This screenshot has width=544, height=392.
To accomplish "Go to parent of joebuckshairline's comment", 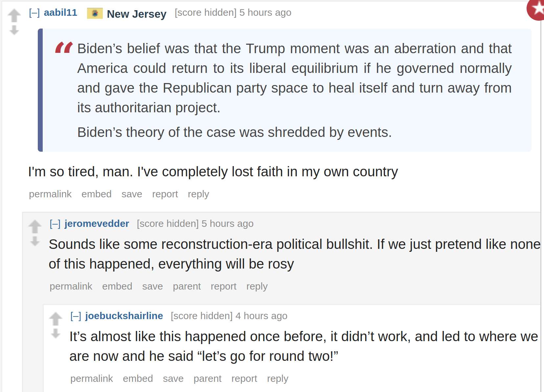I will [207, 379].
